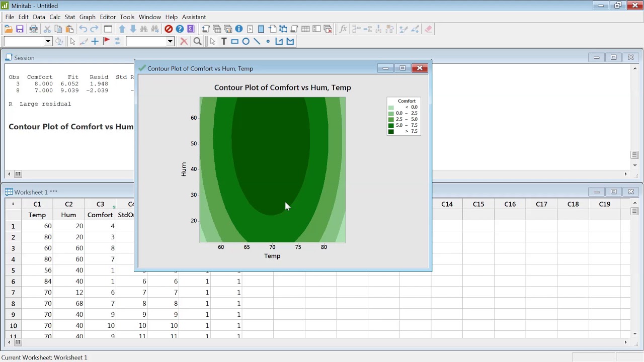The width and height of the screenshot is (644, 362).
Task: Open a project with the folder icon
Action: 9,29
